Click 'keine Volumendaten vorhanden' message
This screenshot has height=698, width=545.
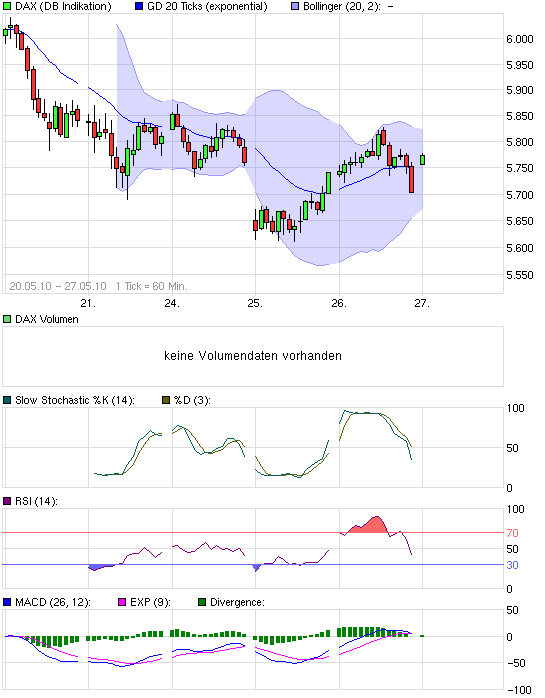click(253, 356)
